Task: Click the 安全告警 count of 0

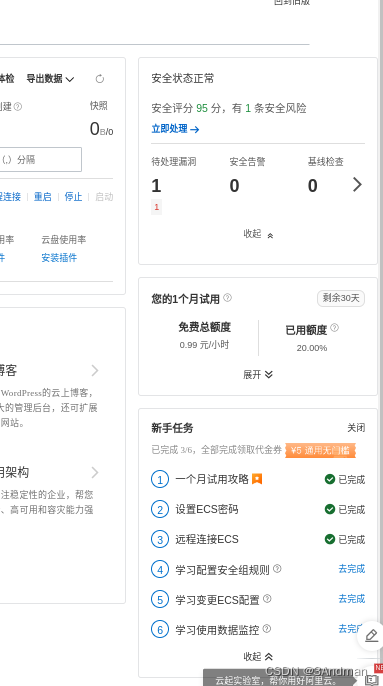Action: pyautogui.click(x=235, y=186)
